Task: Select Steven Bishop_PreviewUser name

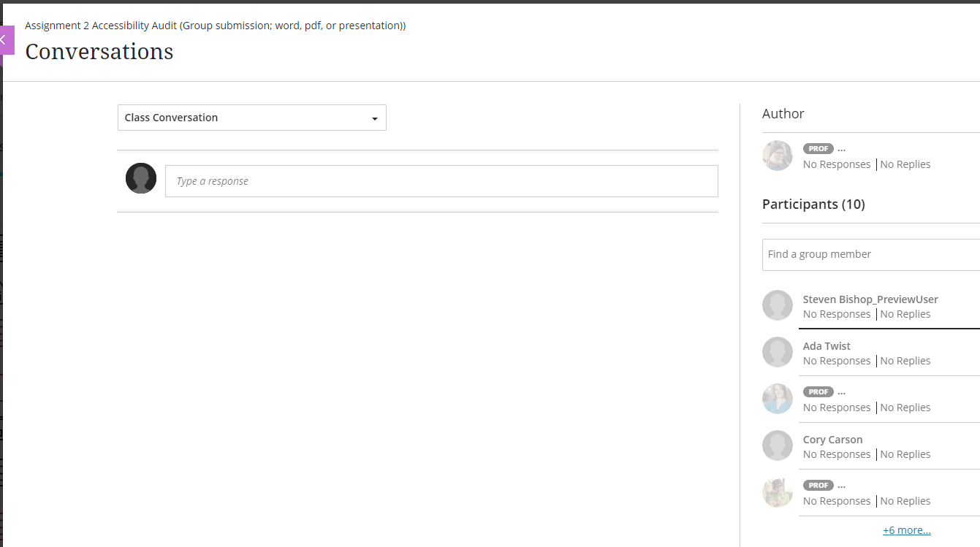Action: click(870, 299)
